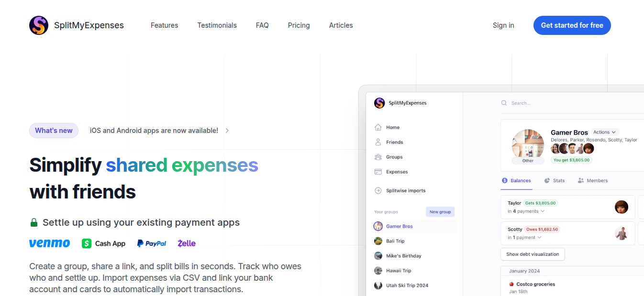Click the app preview SplitMyExpenses logo
This screenshot has height=296, width=644.
pyautogui.click(x=379, y=103)
